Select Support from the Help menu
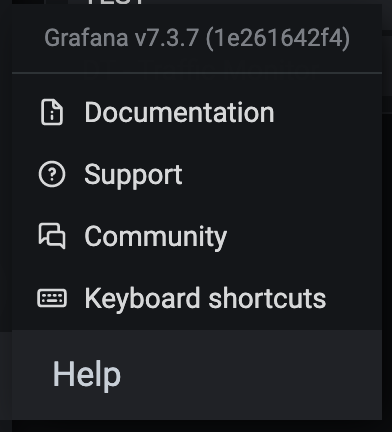392x432 pixels. point(197,174)
